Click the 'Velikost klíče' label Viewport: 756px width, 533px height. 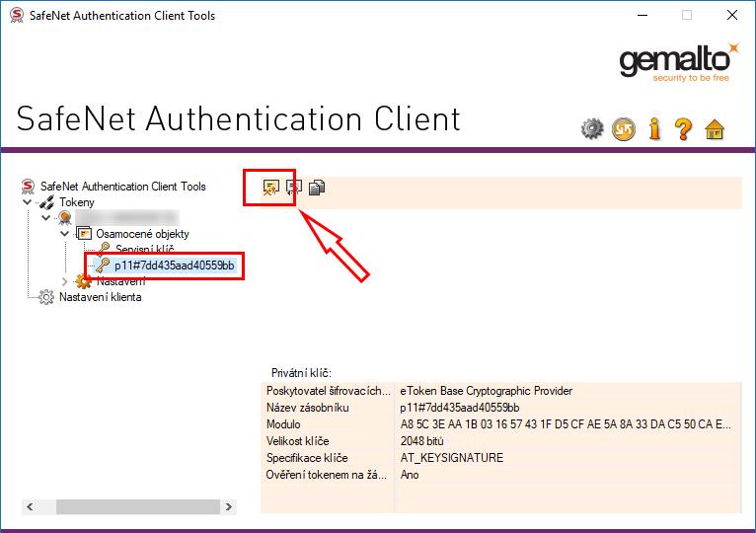click(x=297, y=441)
